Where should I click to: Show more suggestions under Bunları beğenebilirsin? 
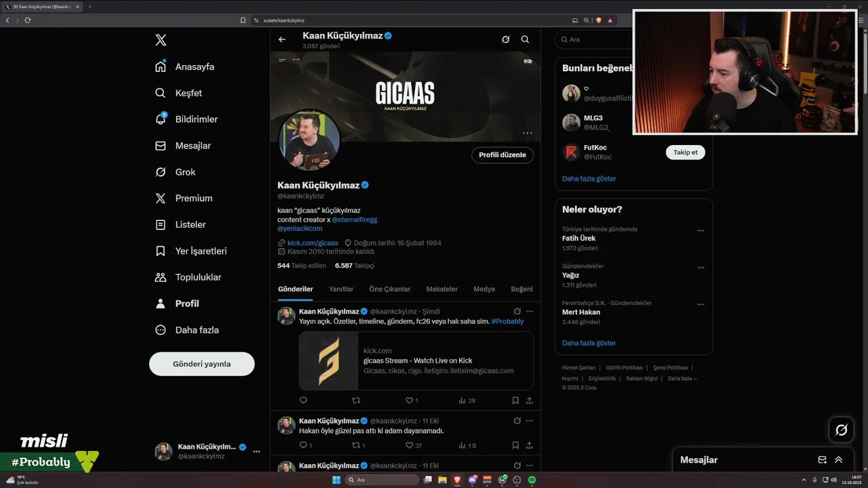coord(589,179)
